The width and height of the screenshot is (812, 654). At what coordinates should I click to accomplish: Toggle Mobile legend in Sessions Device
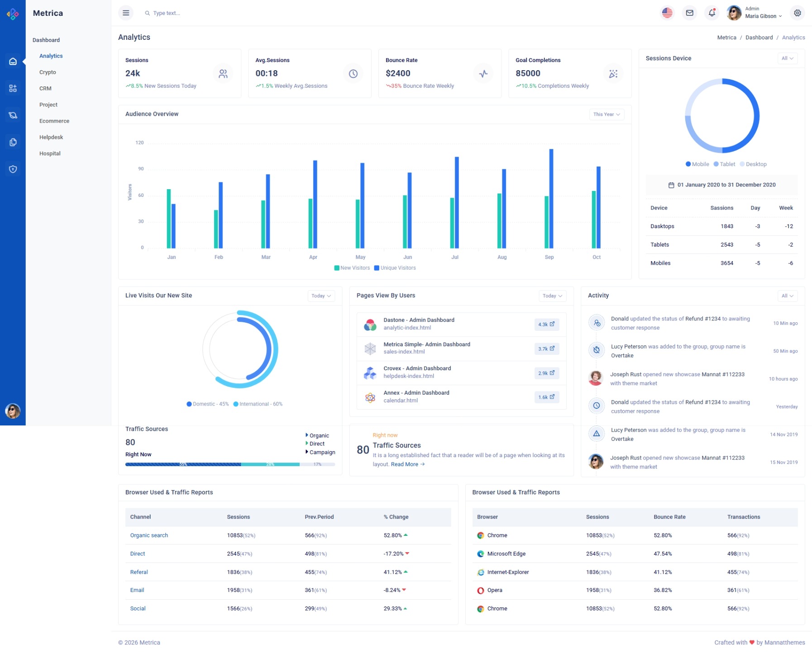(697, 164)
